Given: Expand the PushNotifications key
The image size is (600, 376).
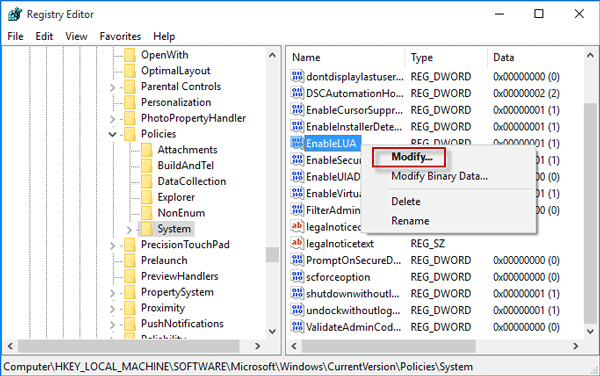Looking at the screenshot, I should 112,325.
